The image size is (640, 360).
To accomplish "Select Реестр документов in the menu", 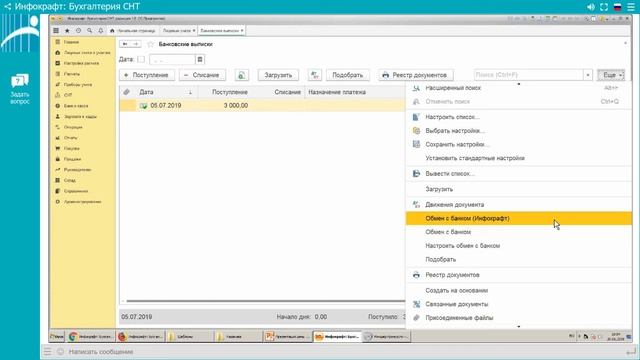I will (519, 275).
